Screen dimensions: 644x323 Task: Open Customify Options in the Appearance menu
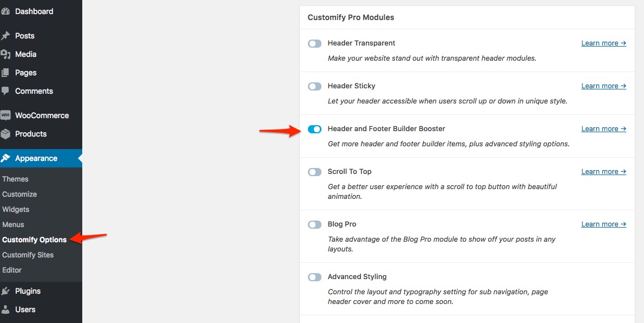click(x=35, y=240)
